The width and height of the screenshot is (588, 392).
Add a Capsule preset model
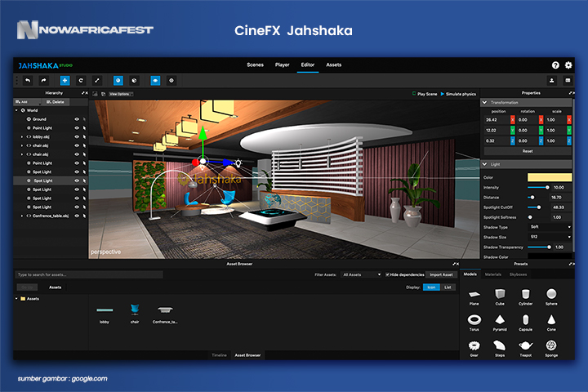[525, 323]
